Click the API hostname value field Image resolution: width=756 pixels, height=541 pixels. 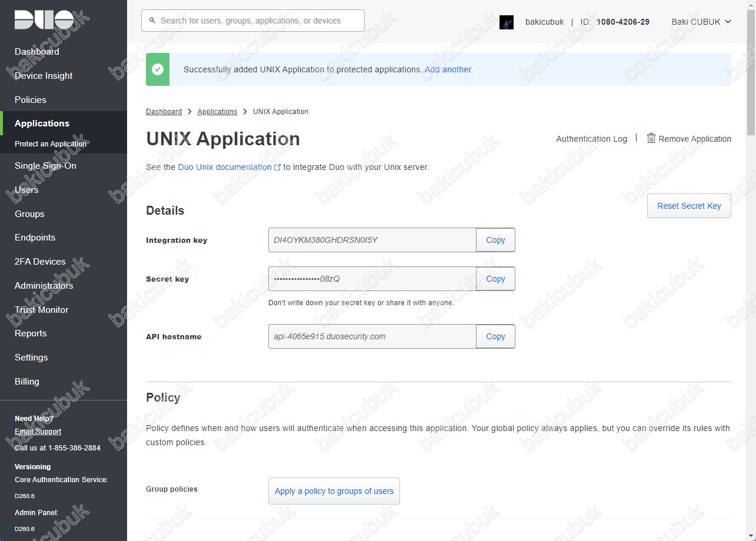click(x=372, y=336)
